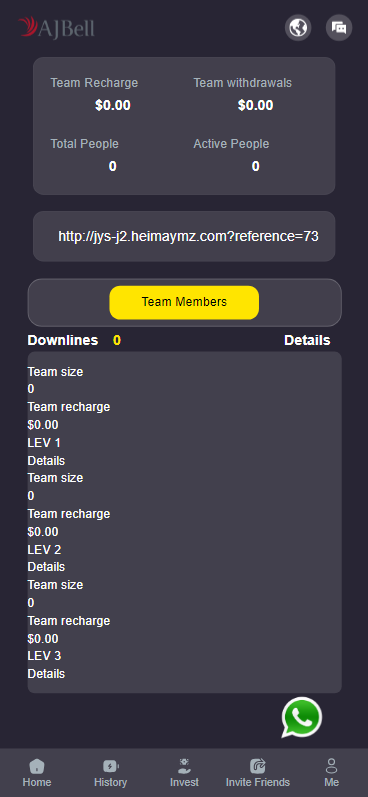Open the History tab

[x=110, y=773]
